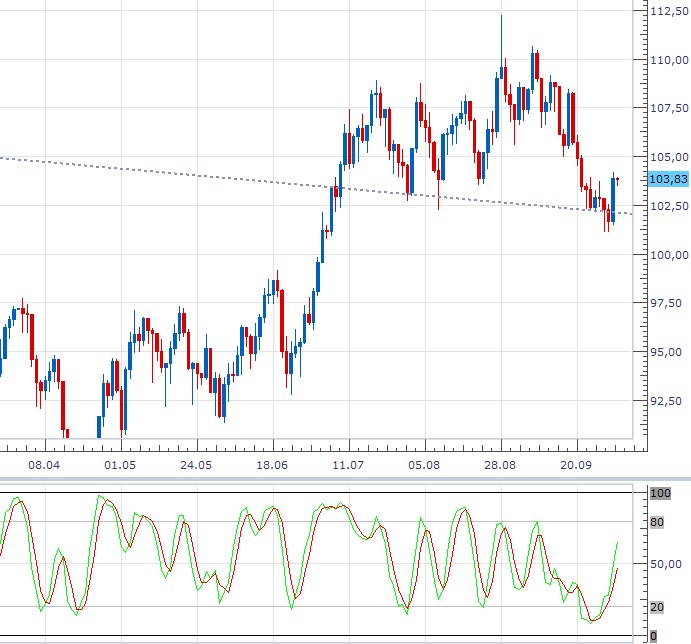
Task: Click the green stochastic line's latest peak
Action: pos(617,543)
